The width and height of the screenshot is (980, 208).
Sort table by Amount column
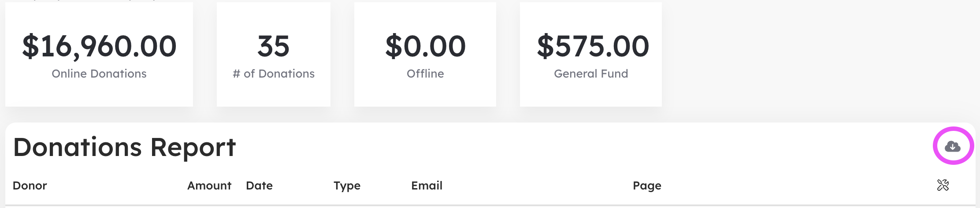pos(209,186)
